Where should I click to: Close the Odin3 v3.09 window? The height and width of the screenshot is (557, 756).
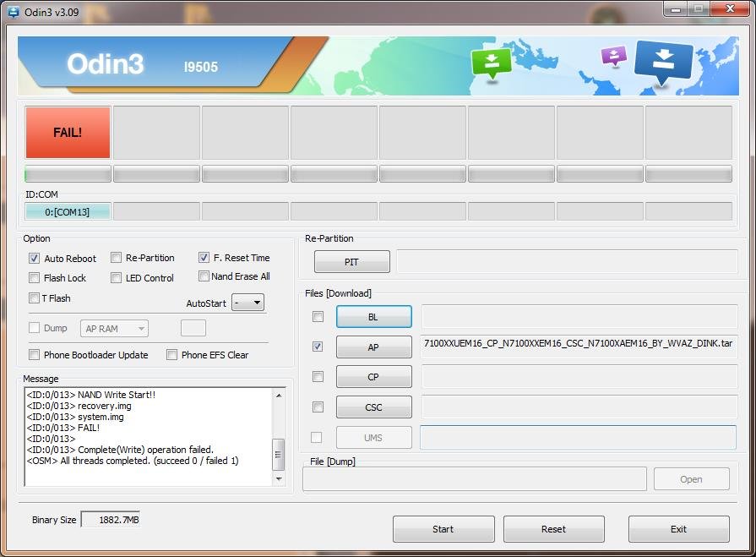pyautogui.click(x=730, y=8)
